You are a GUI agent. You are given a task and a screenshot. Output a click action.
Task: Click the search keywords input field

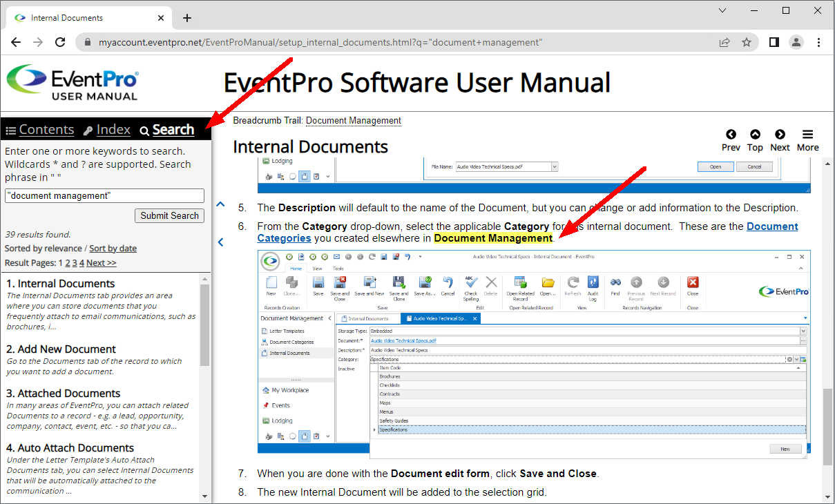(x=104, y=195)
